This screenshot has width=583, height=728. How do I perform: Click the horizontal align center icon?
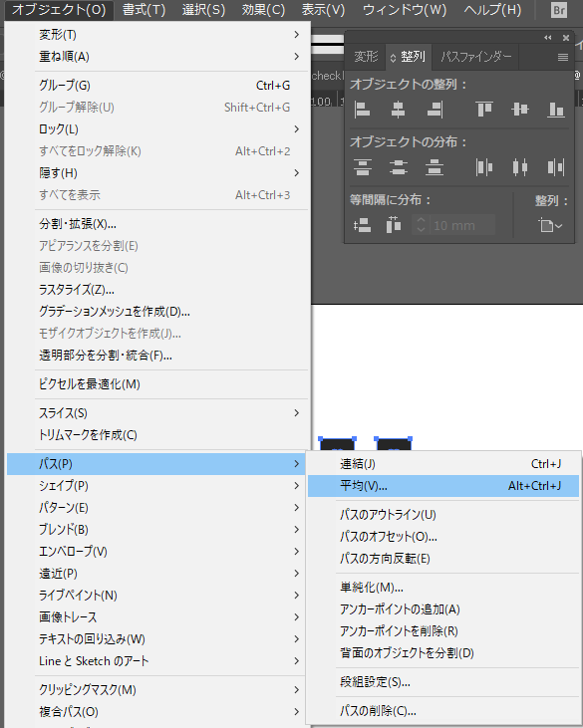pyautogui.click(x=398, y=110)
